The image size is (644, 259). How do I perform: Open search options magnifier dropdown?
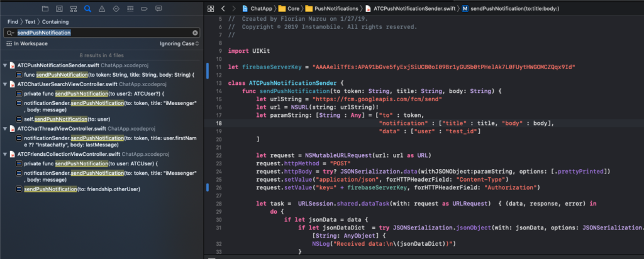click(10, 33)
